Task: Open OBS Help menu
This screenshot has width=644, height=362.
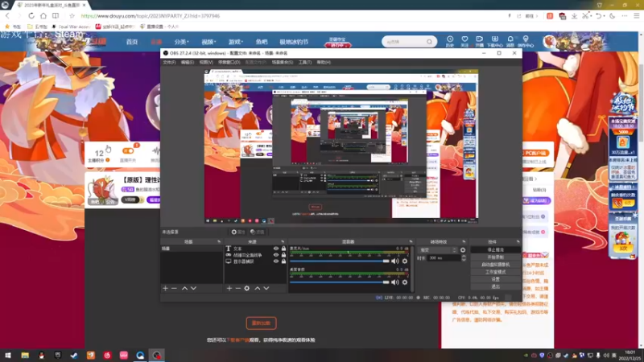Action: point(324,63)
